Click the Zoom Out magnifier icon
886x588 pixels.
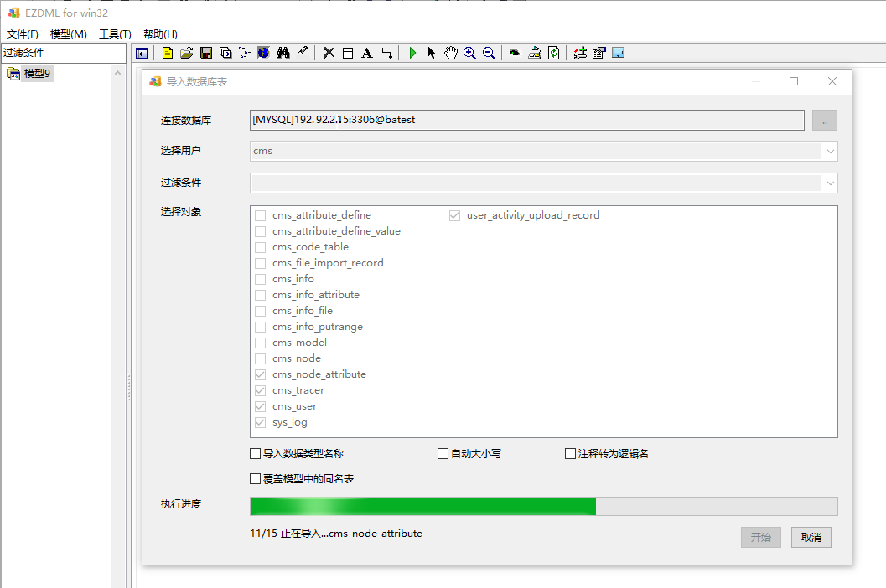click(x=490, y=53)
